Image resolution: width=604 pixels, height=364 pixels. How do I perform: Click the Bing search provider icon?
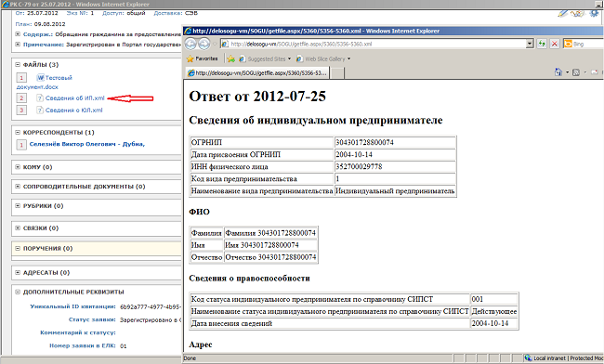tap(568, 44)
